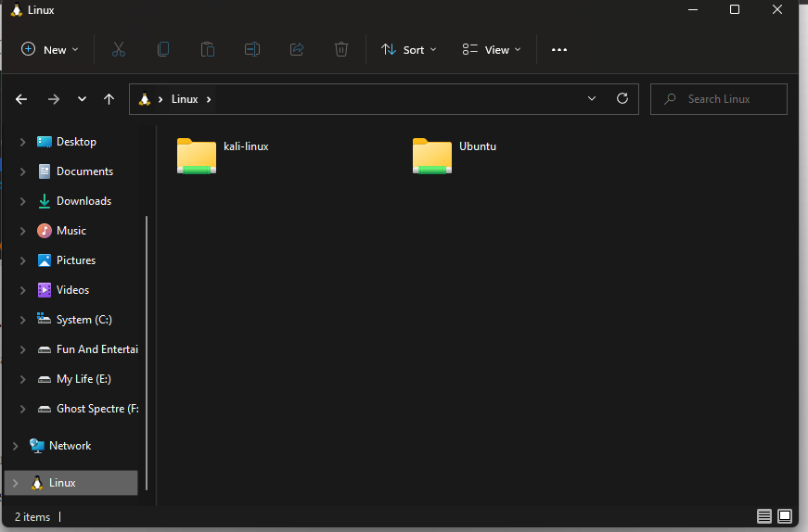808x532 pixels.
Task: Open recent locations chevron dropdown
Action: [x=82, y=99]
